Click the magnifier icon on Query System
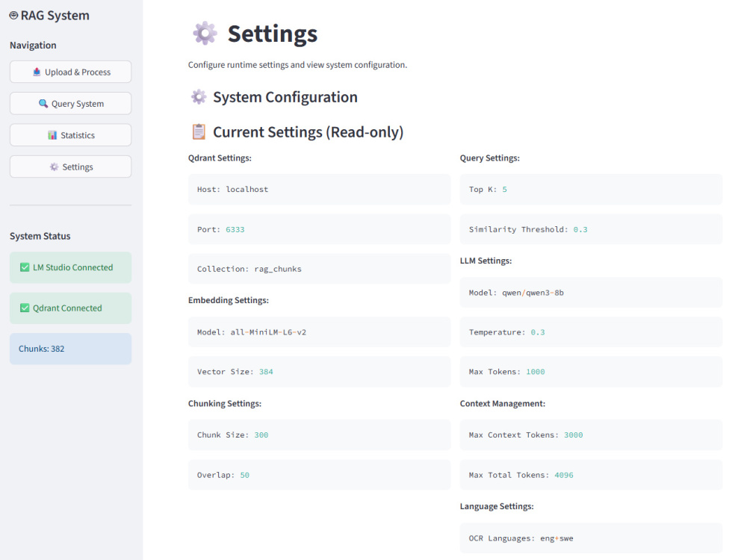 coord(43,103)
